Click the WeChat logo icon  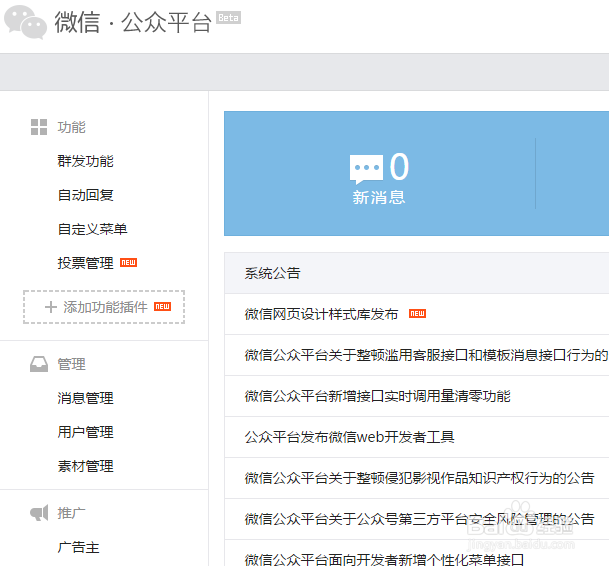click(25, 23)
